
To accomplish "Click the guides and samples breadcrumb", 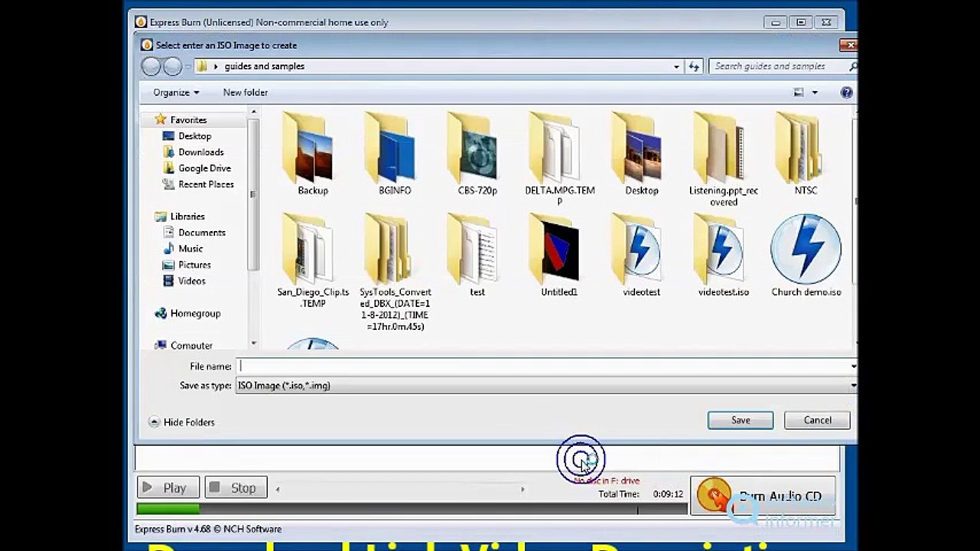I will point(264,67).
